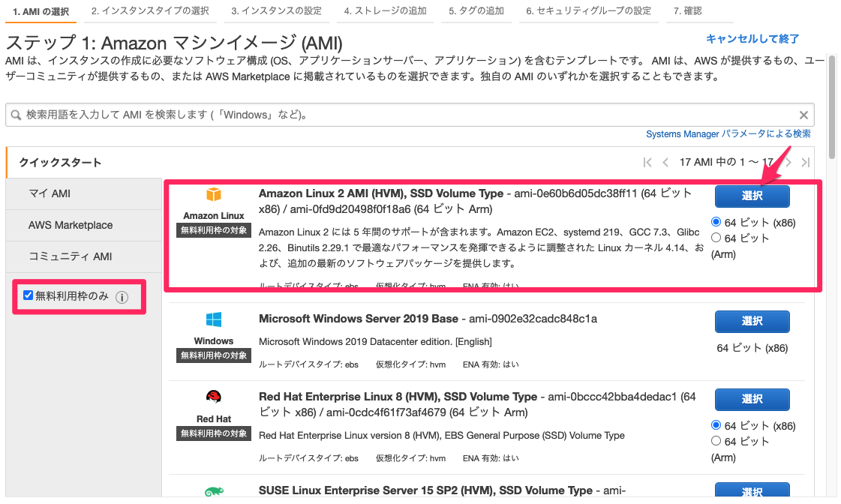
Task: Go to first page of AMI list
Action: (647, 163)
